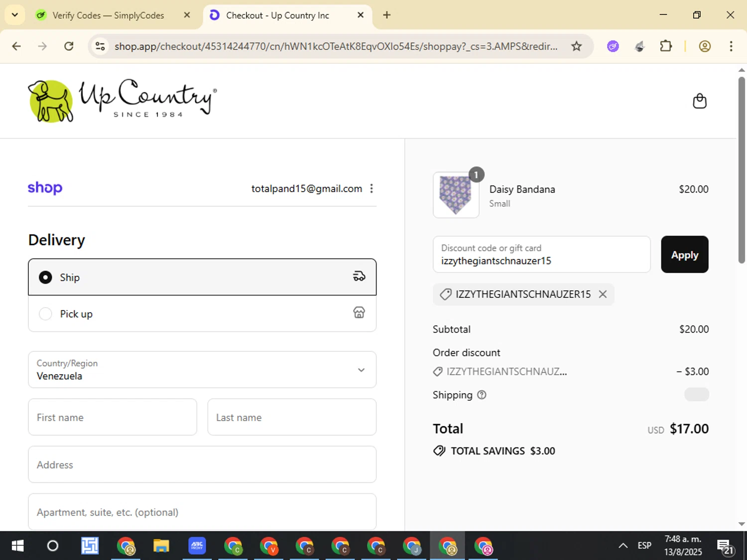Expand the Country/Region dropdown
This screenshot has width=747, height=560.
click(x=202, y=370)
